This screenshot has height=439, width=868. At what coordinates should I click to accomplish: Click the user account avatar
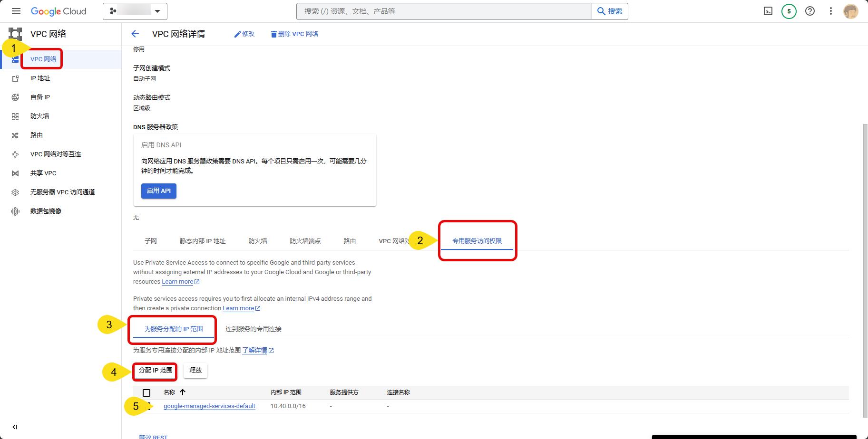click(850, 11)
